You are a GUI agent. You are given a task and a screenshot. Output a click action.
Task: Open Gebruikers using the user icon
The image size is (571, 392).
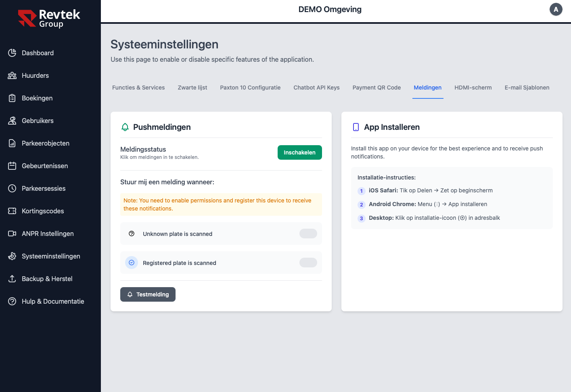[x=12, y=121]
